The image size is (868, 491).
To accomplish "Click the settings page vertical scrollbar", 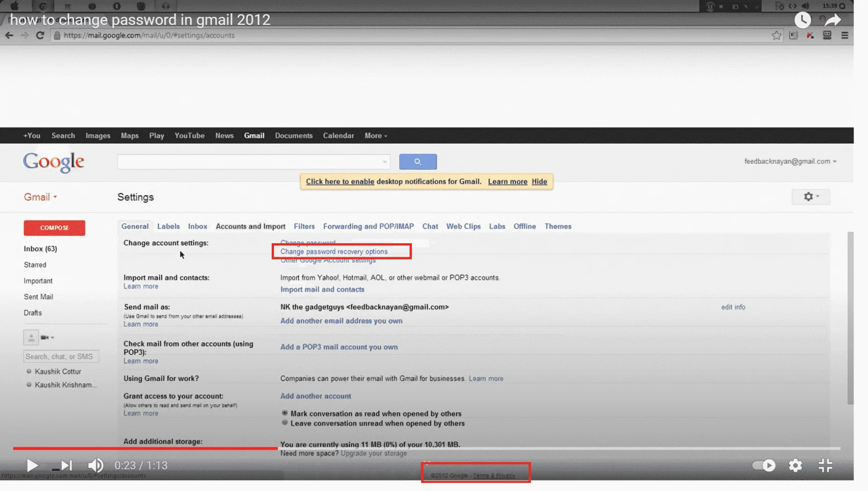I will click(x=850, y=318).
